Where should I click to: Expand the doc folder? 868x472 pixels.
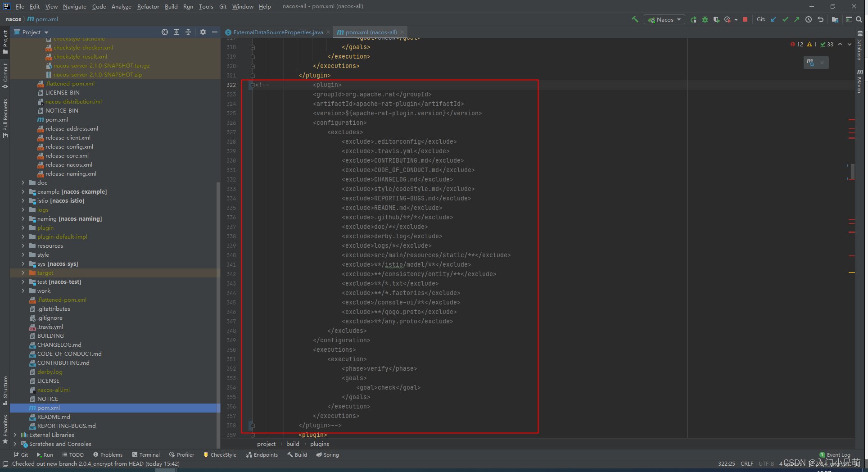pyautogui.click(x=23, y=183)
